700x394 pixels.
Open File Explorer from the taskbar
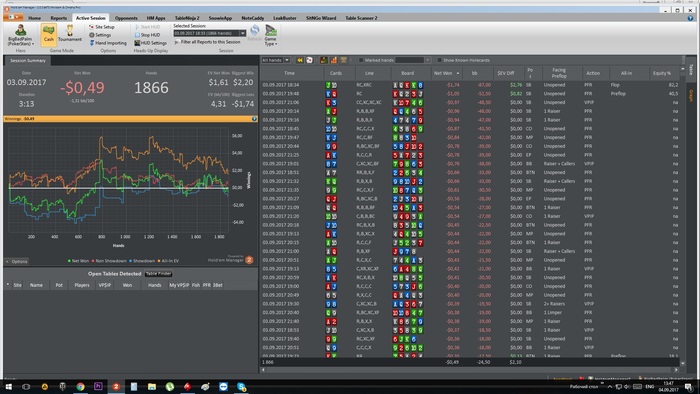tap(152, 386)
